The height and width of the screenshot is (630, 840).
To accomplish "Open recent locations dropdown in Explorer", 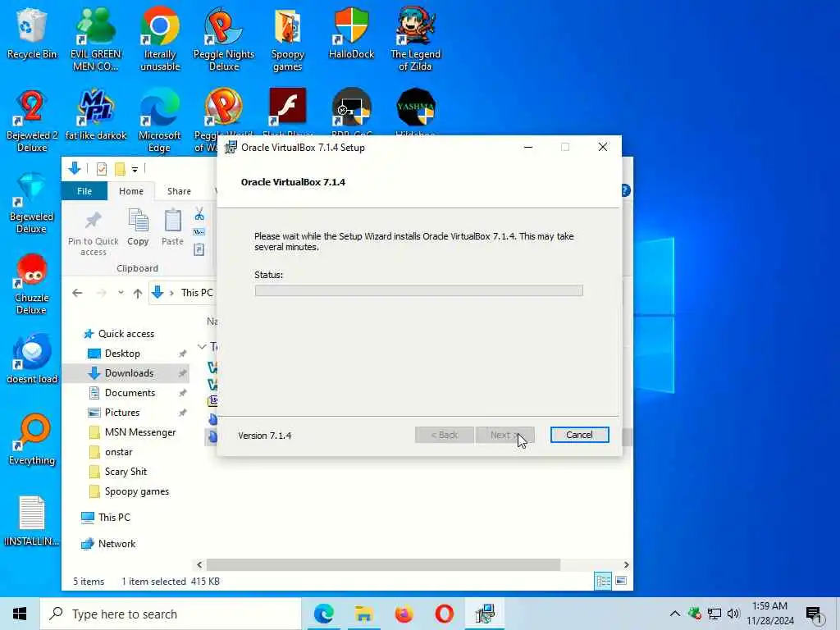I will (x=121, y=293).
